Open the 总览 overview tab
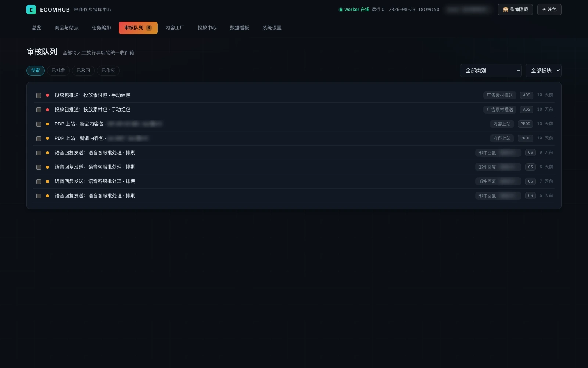Image resolution: width=588 pixels, height=368 pixels. 37,28
